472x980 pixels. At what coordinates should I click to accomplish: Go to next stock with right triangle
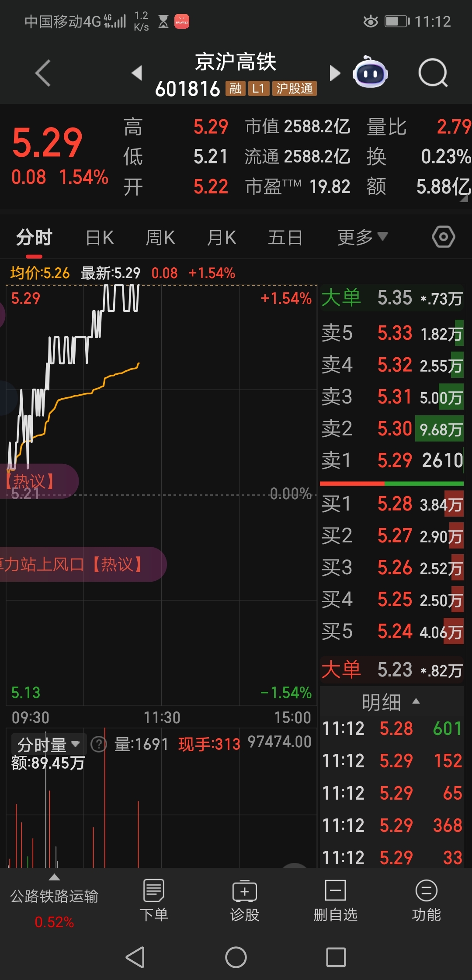click(x=334, y=73)
